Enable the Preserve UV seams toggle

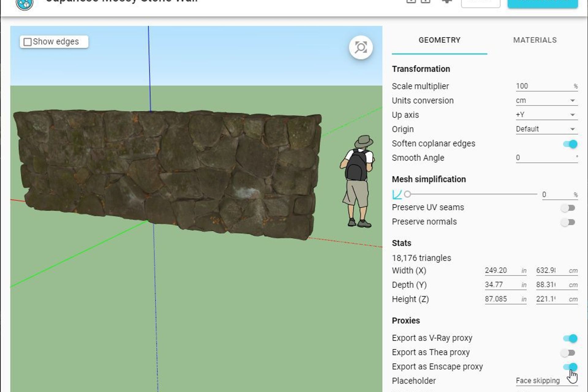[568, 207]
